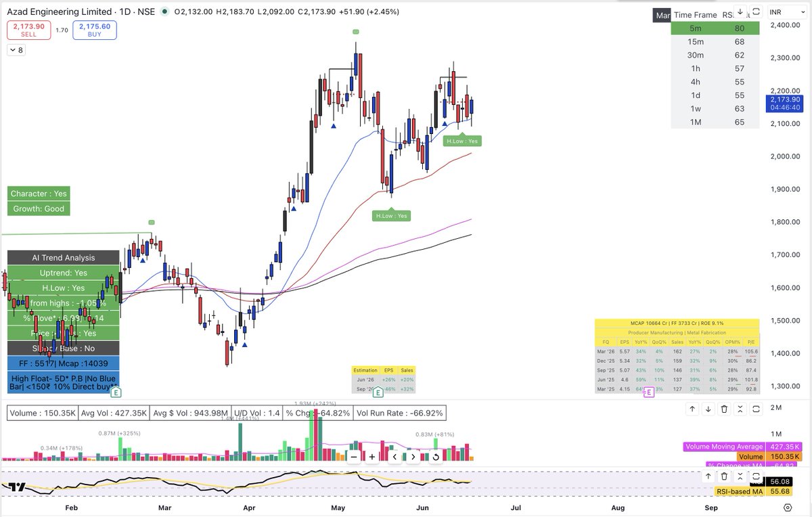Zoom in the chart with plus button
This screenshot has width=812, height=517.
pos(371,457)
